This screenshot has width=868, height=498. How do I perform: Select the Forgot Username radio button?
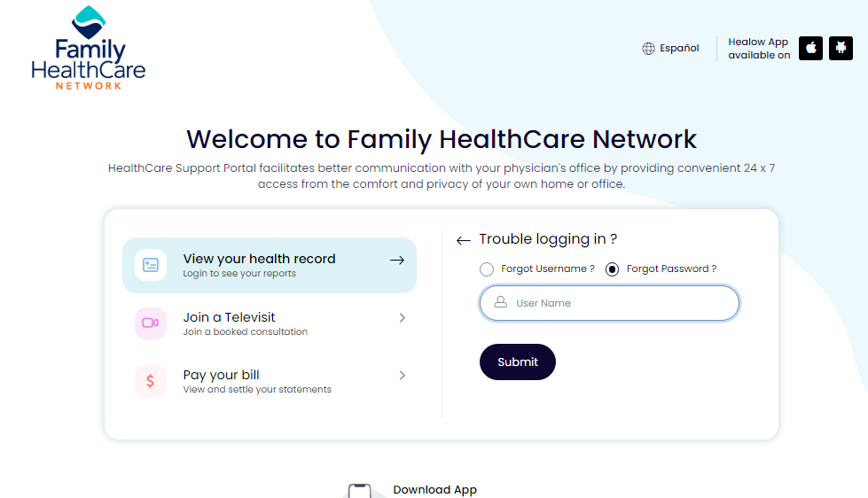[487, 269]
